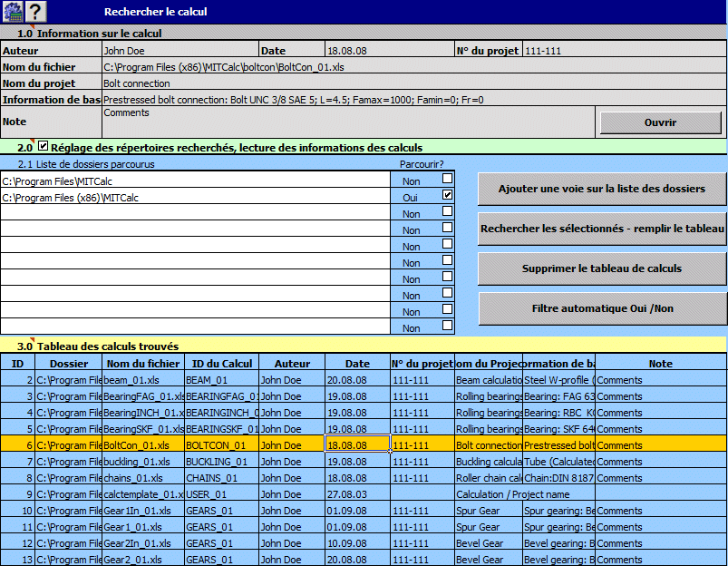The width and height of the screenshot is (728, 566).
Task: Select the Beam calculation project name cell
Action: [489, 380]
